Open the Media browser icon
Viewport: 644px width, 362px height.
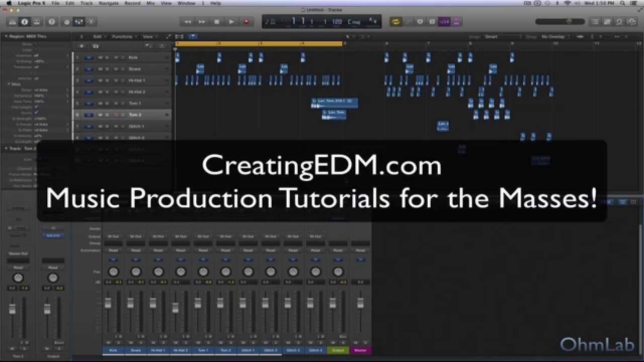(631, 22)
